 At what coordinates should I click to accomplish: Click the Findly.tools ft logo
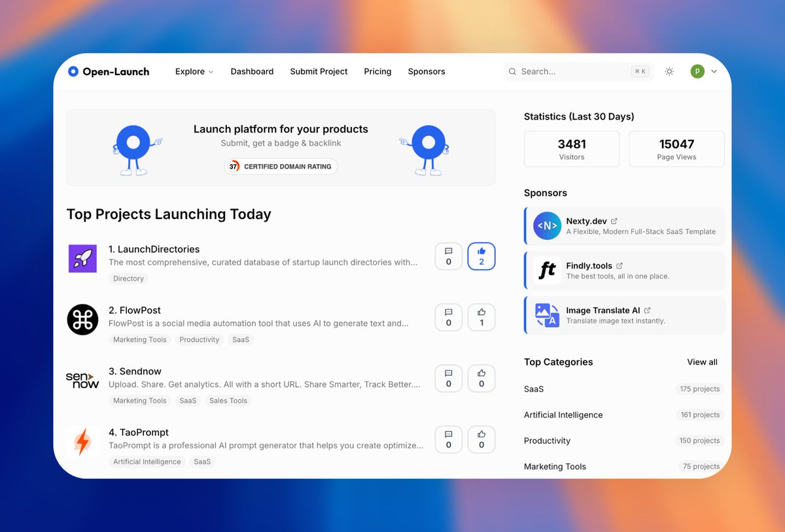click(547, 271)
